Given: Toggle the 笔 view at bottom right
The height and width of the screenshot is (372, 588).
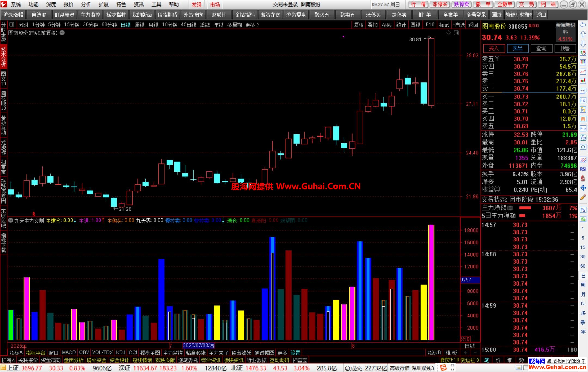Looking at the screenshot, I should 486,360.
